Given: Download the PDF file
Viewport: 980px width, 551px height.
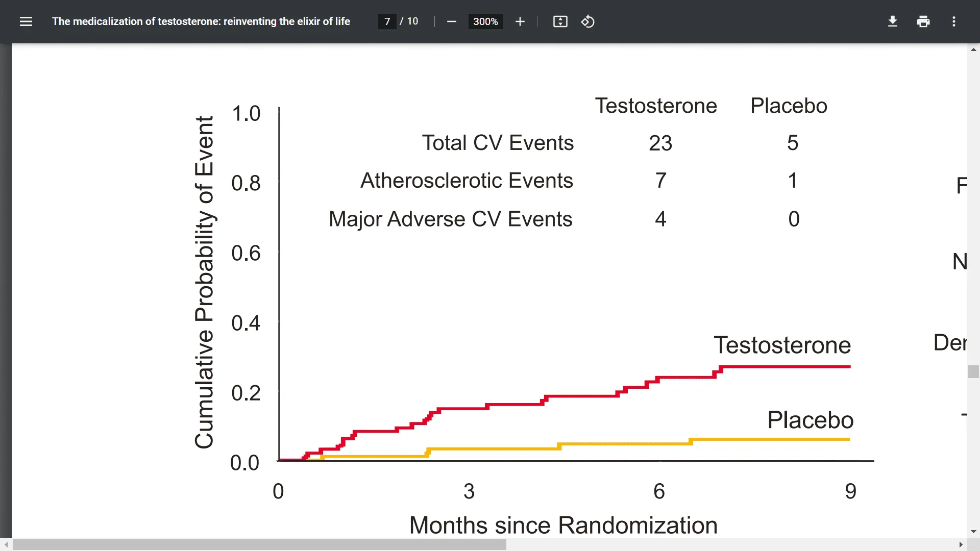Looking at the screenshot, I should point(893,21).
